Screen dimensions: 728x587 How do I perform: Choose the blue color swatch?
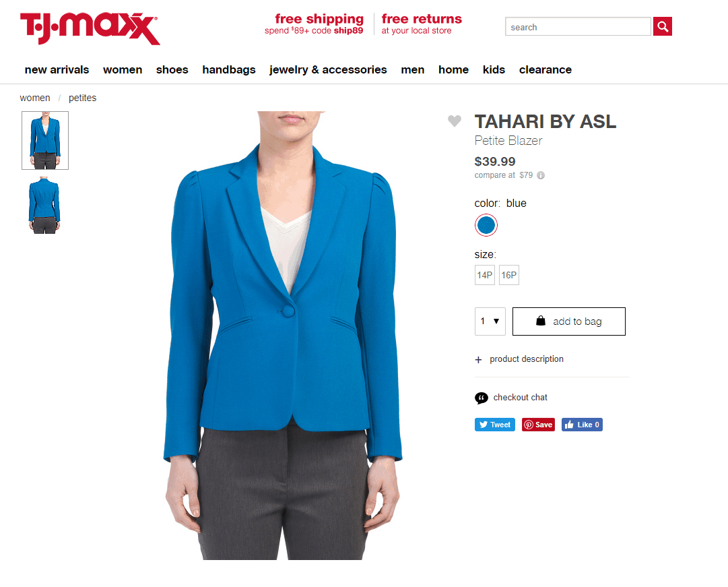[486, 225]
